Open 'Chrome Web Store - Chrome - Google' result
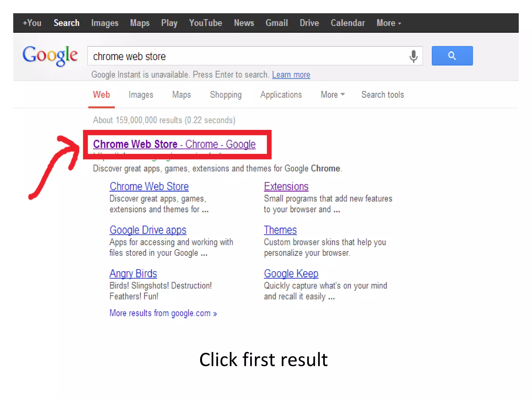Image resolution: width=532 pixels, height=399 pixels. click(174, 144)
